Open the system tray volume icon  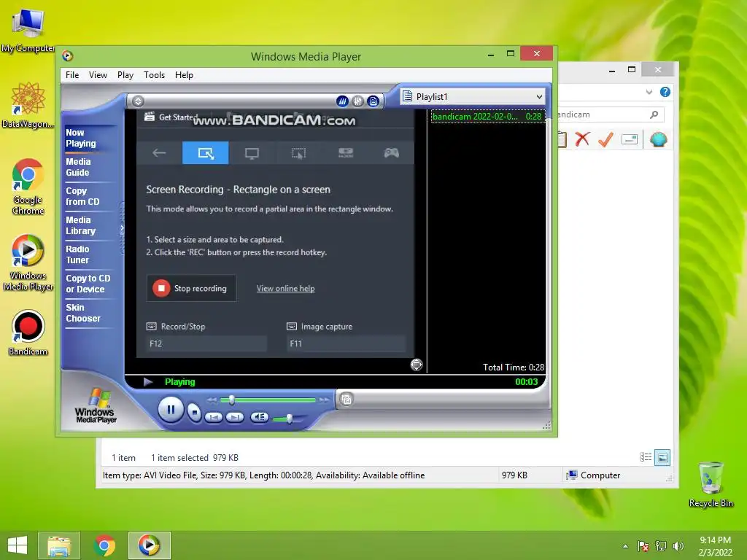(678, 546)
